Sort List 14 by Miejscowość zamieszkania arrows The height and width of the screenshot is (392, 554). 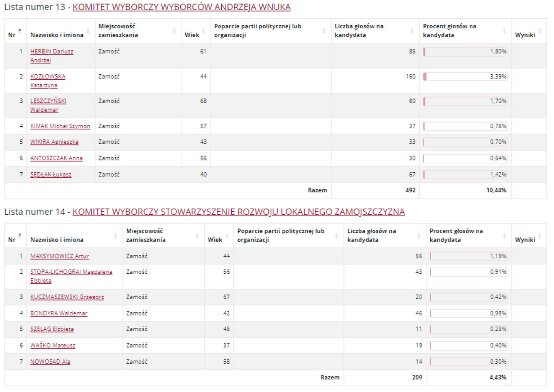(197, 236)
